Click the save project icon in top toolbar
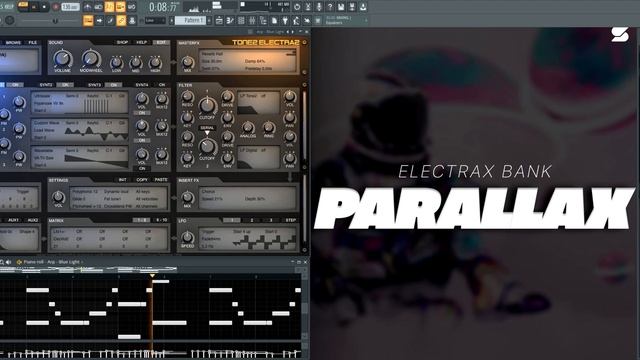The image size is (640, 360). tap(341, 7)
